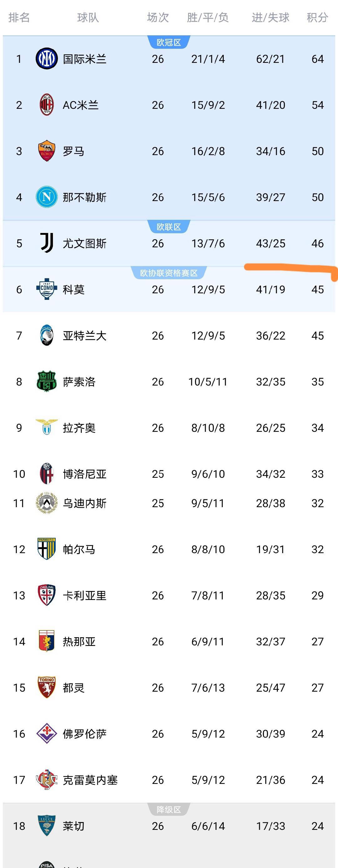Viewport: 338px width, 868px height.
Task: Tap the Lecce club crest
Action: click(47, 825)
